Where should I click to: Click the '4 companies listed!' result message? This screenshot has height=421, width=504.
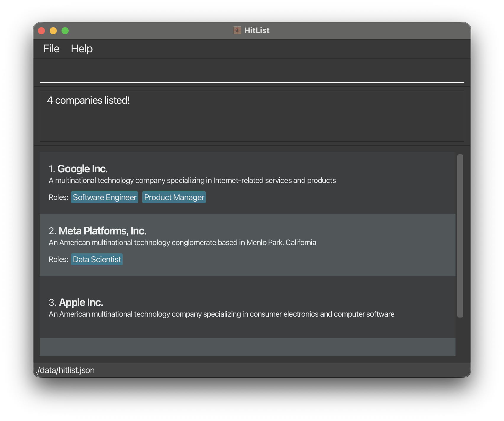[88, 101]
